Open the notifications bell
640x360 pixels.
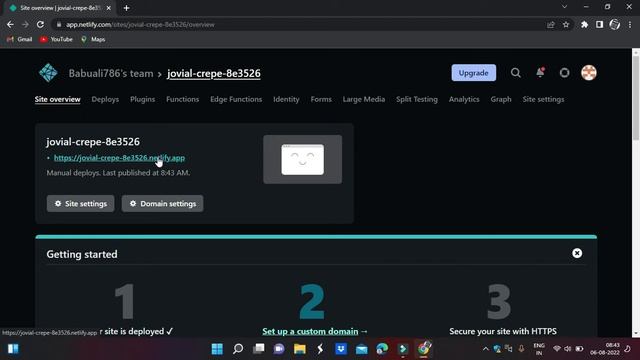pyautogui.click(x=540, y=73)
